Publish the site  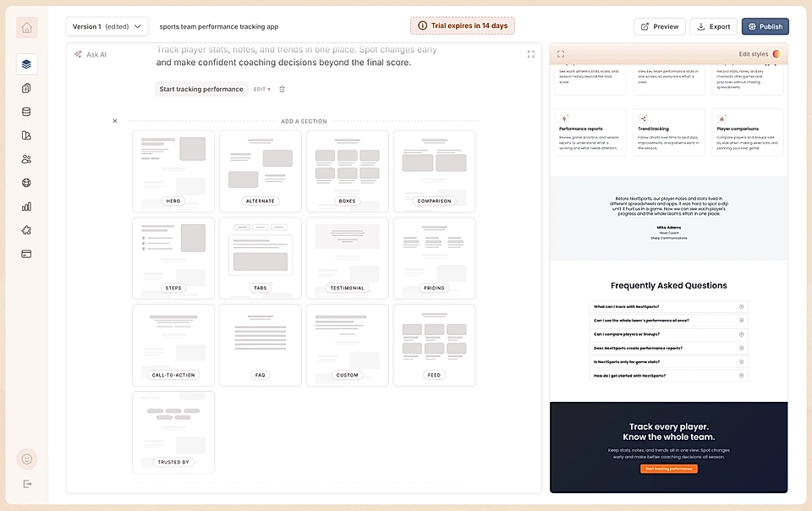click(x=765, y=26)
